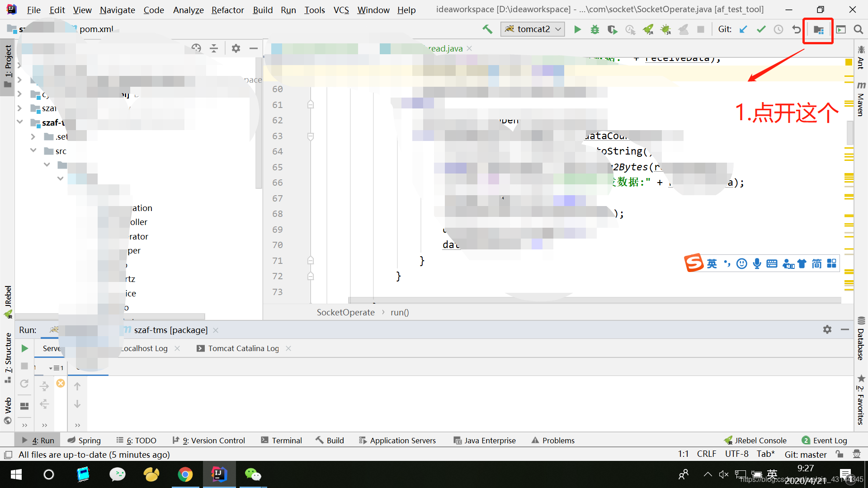Open Project panel settings gear

coord(236,48)
